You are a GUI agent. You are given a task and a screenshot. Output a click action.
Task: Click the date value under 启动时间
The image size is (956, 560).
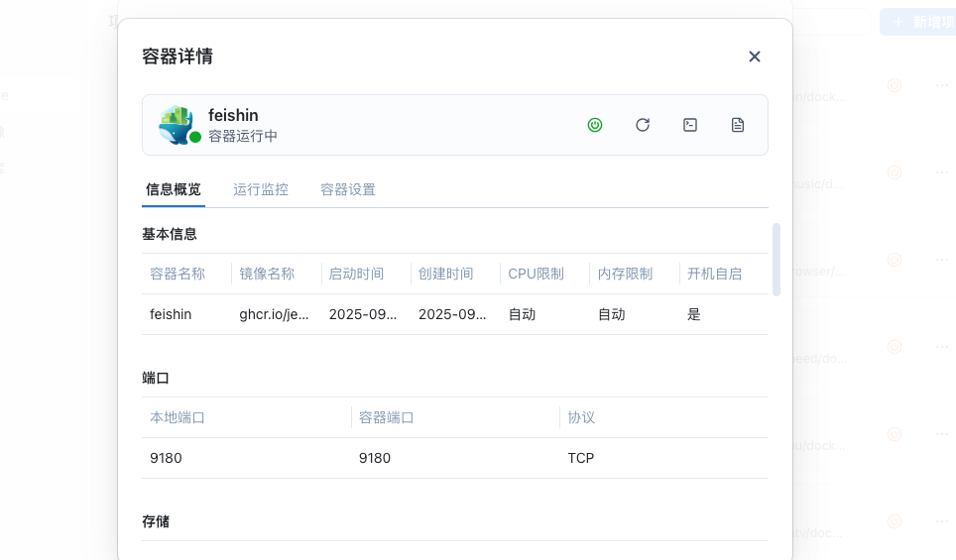(x=363, y=314)
